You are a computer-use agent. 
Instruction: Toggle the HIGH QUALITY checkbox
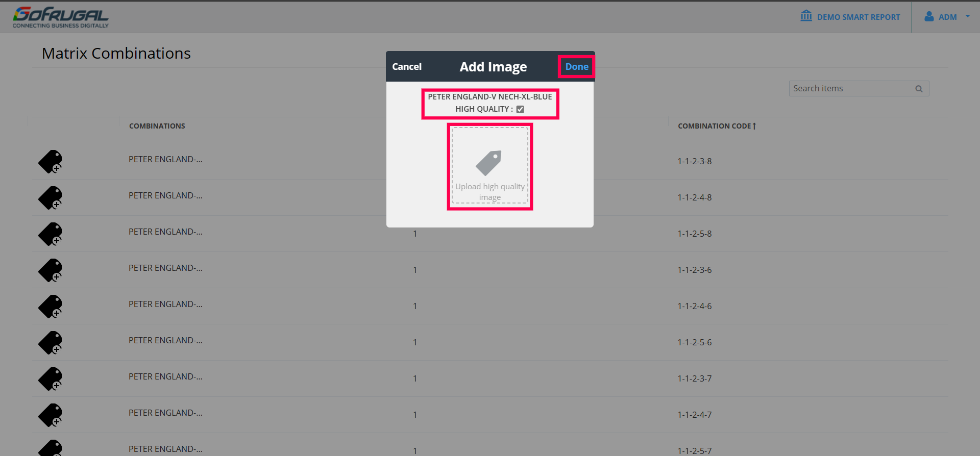click(520, 109)
